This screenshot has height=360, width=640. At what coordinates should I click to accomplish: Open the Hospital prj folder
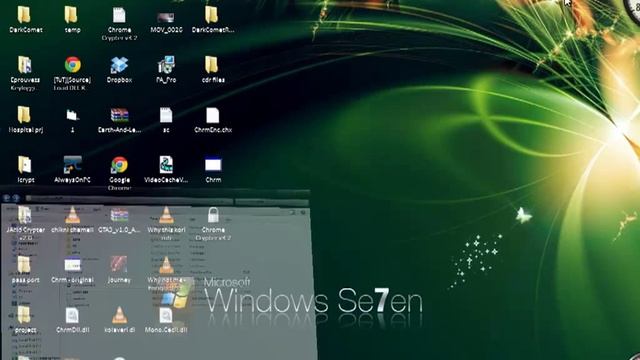pyautogui.click(x=24, y=115)
